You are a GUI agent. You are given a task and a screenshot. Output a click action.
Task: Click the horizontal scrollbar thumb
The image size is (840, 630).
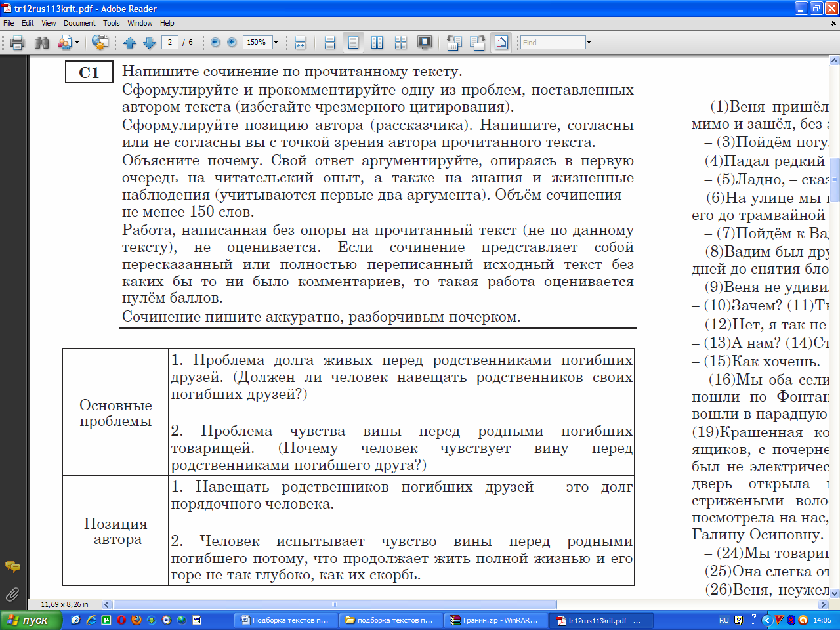(335, 604)
